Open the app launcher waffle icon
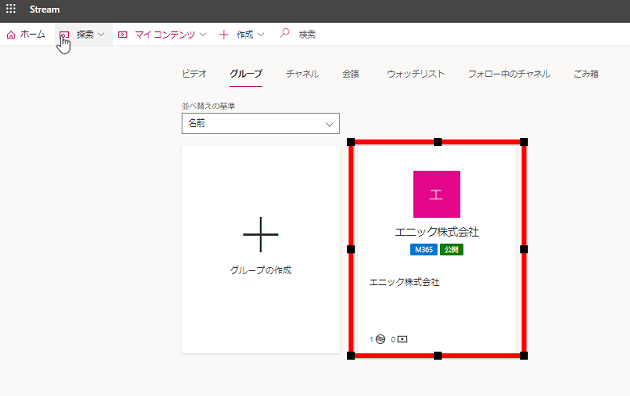630x396 pixels. tap(11, 9)
